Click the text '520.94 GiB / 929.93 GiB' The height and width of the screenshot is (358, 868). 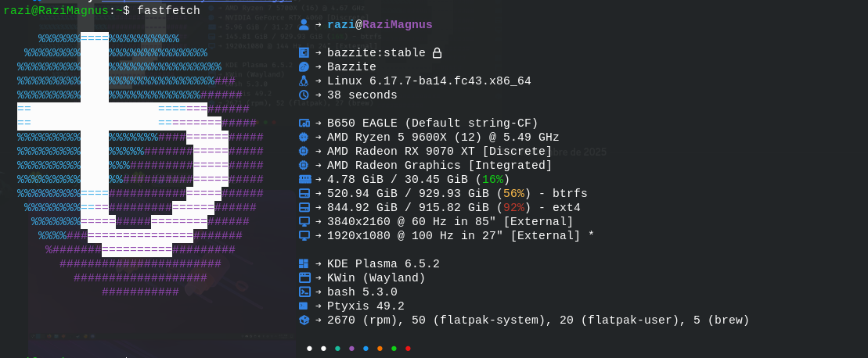(408, 193)
